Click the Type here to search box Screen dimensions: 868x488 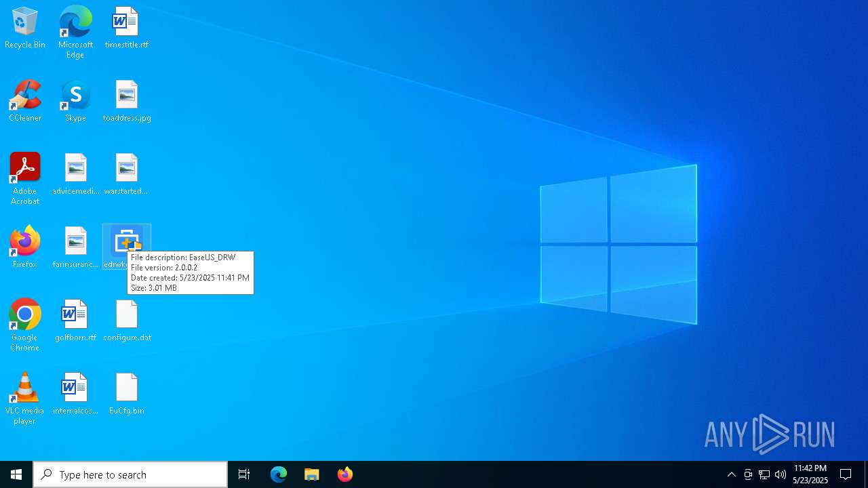tap(130, 474)
